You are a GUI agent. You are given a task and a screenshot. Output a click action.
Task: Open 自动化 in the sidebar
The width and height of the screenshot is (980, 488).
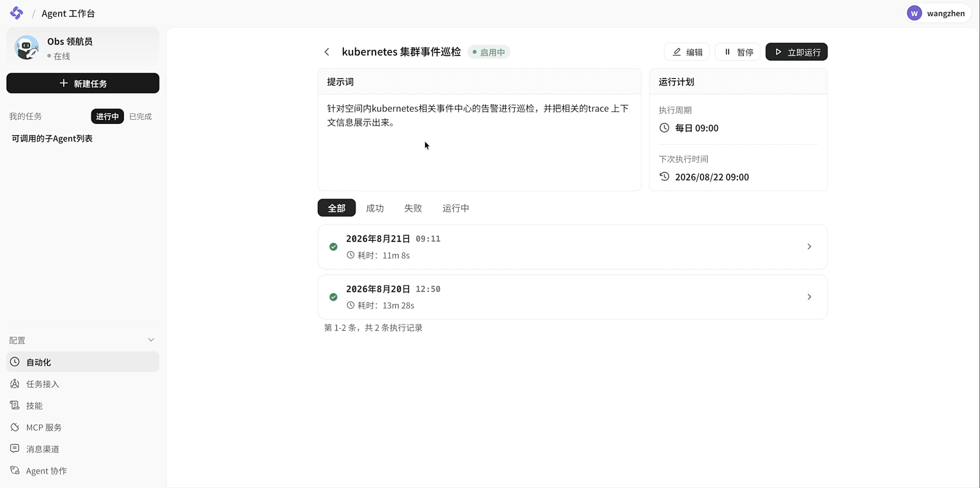tap(83, 362)
